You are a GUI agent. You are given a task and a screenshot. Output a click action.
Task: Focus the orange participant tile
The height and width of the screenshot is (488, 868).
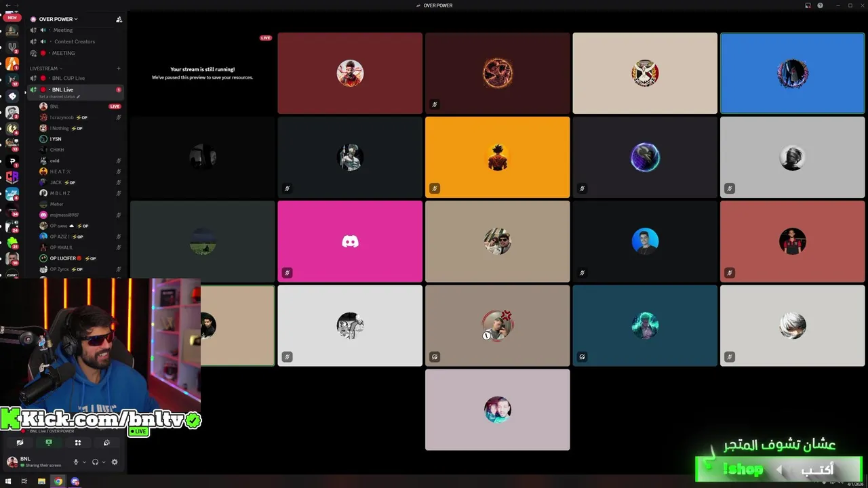coord(497,157)
